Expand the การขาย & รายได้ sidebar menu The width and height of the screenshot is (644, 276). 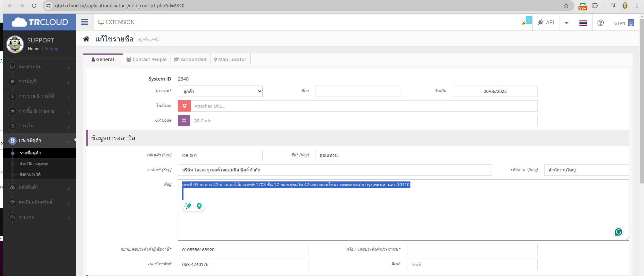point(39,96)
